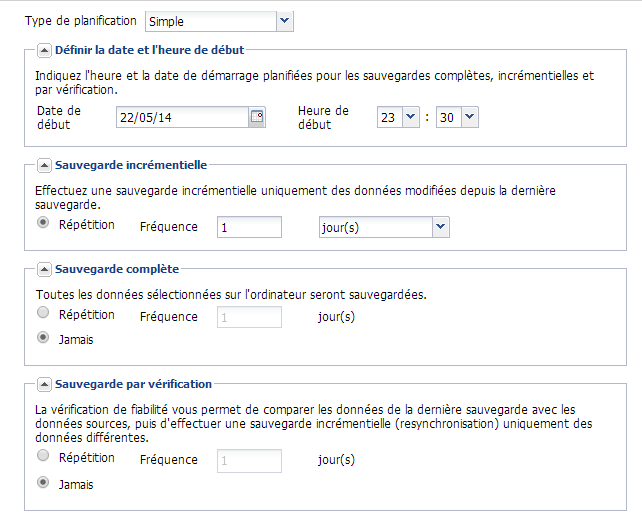
Task: Select Répétition radio for incremental backup
Action: coord(43,224)
